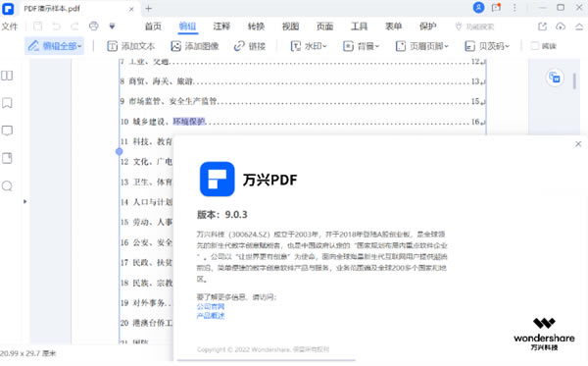Open the 页眉页脚 dropdown
The width and height of the screenshot is (588, 366).
422,46
